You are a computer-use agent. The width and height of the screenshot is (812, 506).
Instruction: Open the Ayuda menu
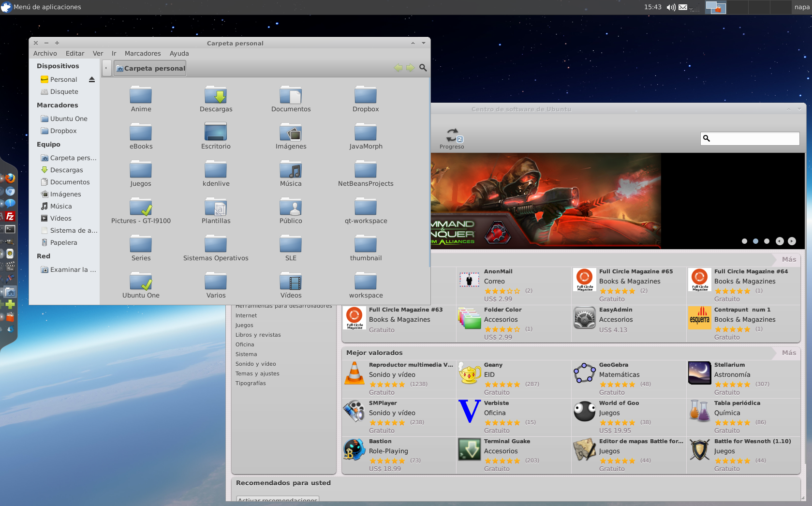pos(179,54)
